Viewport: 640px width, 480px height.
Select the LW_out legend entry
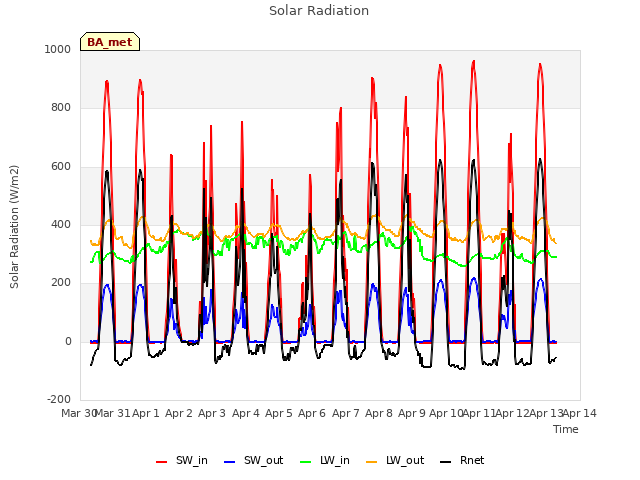coord(395,460)
